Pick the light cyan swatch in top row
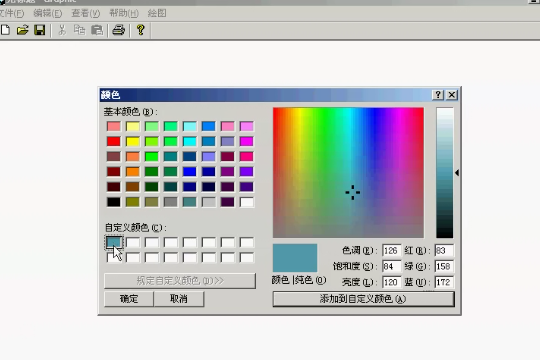 click(189, 126)
